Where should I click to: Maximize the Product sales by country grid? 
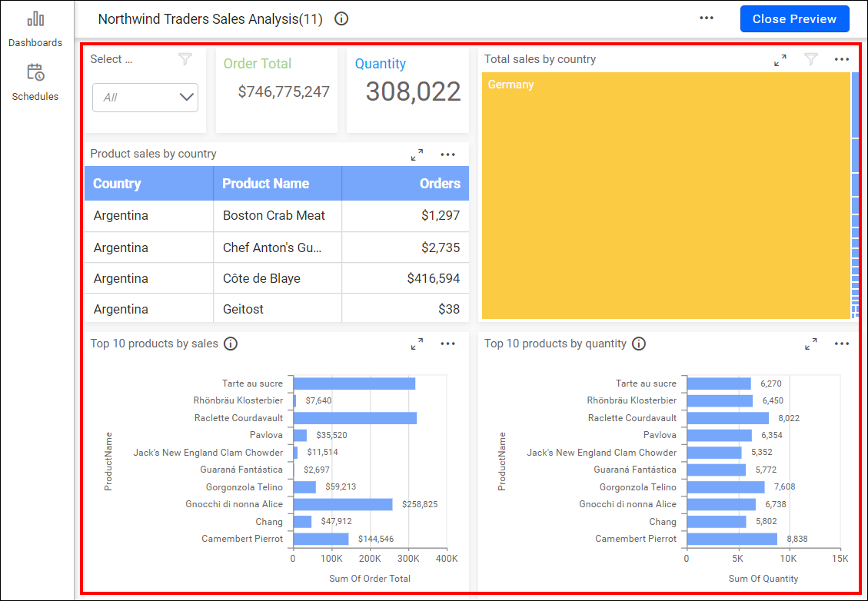click(417, 154)
